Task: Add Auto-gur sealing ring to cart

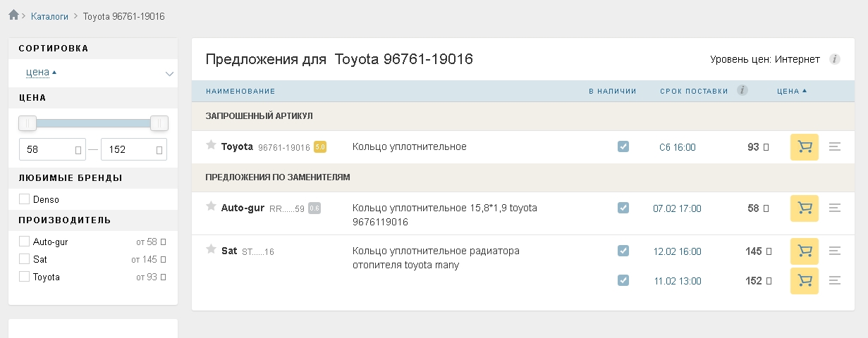Action: pyautogui.click(x=805, y=208)
